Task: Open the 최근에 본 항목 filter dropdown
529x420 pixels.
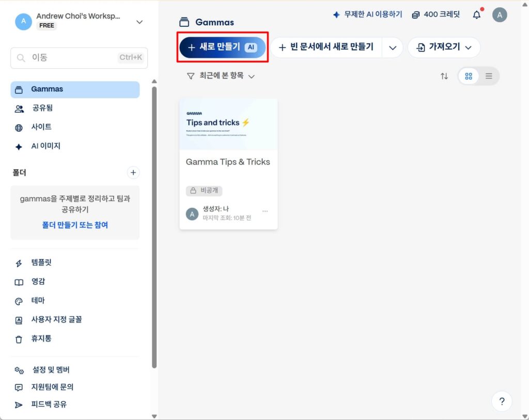Action: (220, 76)
